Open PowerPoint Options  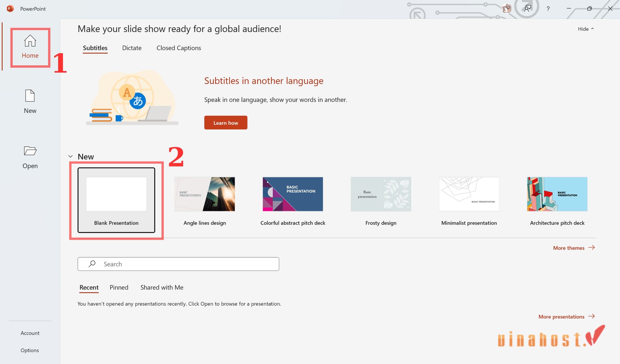point(30,350)
